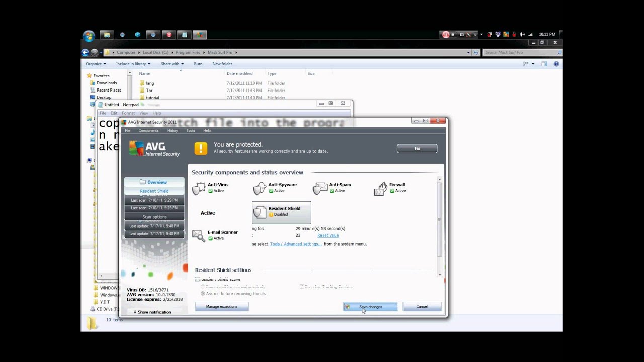
Task: Show hidden tray icons arrow
Action: tap(481, 35)
